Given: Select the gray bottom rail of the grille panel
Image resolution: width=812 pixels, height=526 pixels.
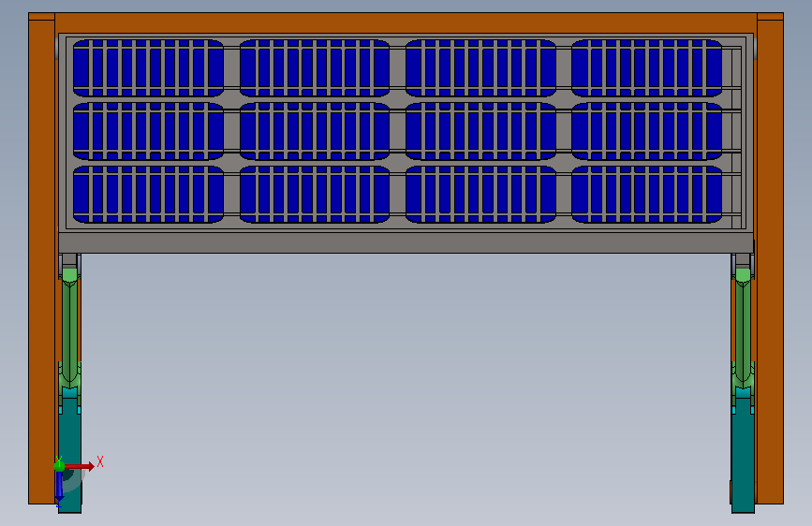Looking at the screenshot, I should (406, 242).
